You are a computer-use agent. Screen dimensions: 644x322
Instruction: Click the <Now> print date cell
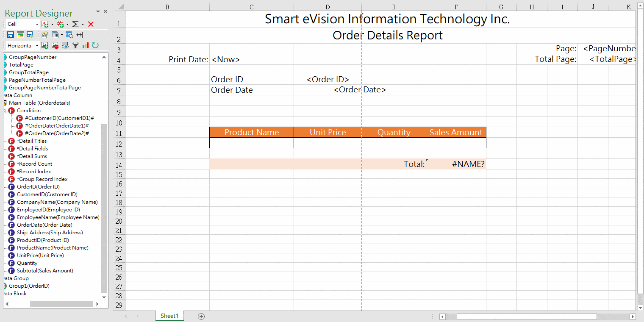(x=252, y=59)
